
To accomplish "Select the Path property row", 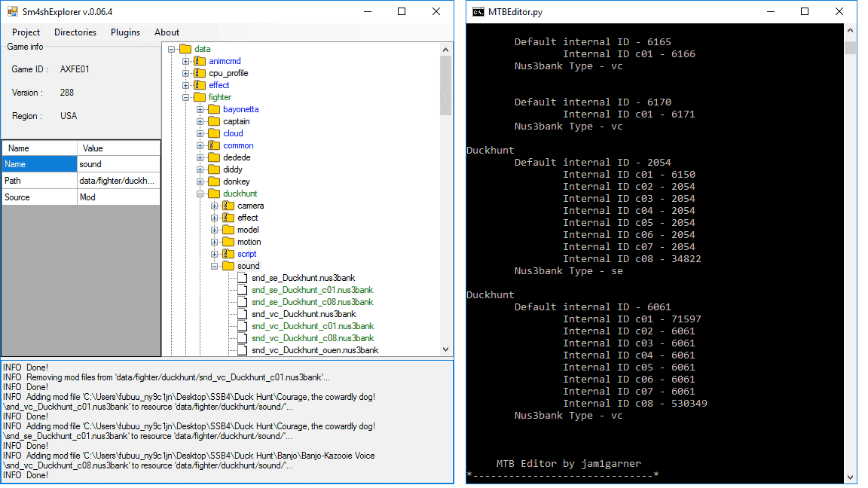I will click(81, 181).
